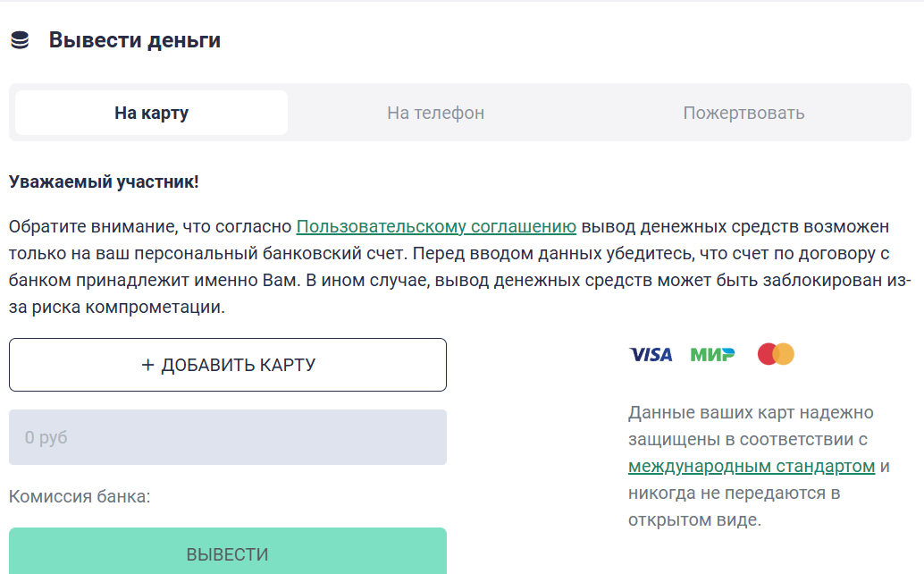Click the Данные ваших карт надежно text
The image size is (924, 574).
pos(751,413)
